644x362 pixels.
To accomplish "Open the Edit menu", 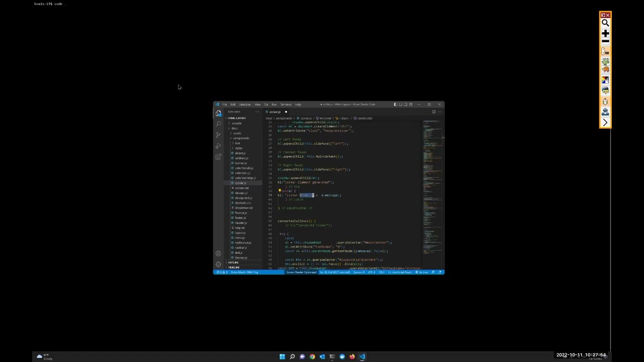I will pyautogui.click(x=233, y=105).
